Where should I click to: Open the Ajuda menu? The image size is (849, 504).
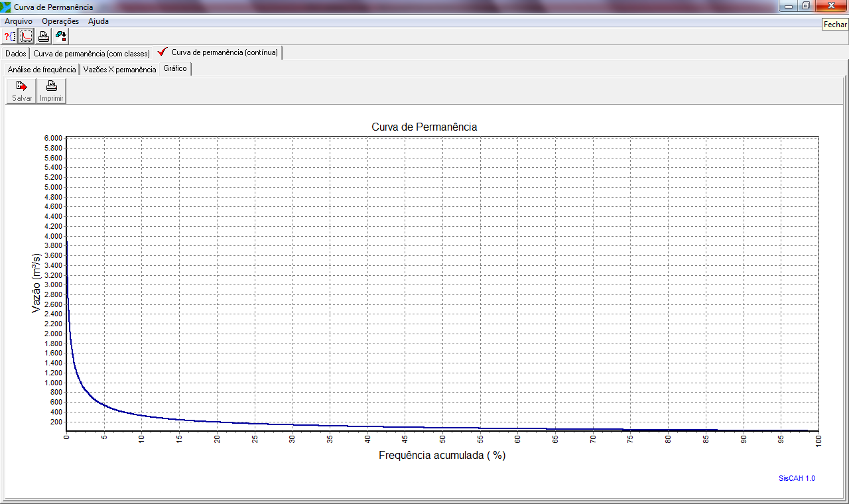tap(98, 21)
